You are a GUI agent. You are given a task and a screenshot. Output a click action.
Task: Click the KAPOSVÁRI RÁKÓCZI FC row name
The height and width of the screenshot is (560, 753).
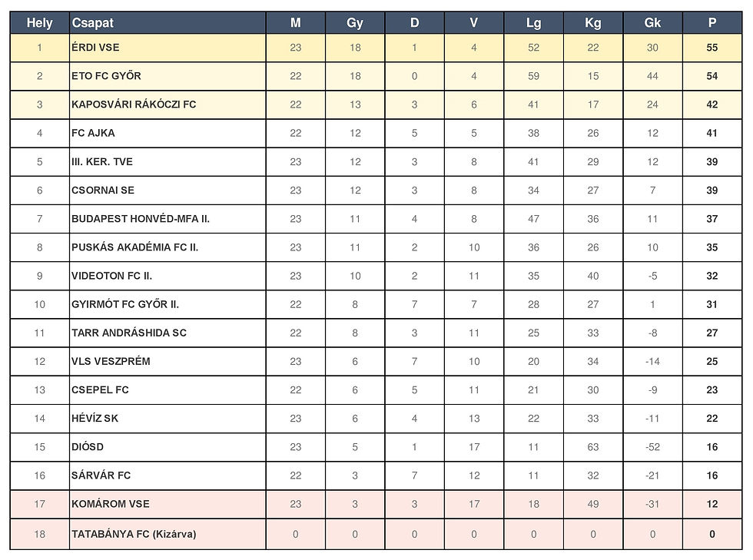[134, 104]
